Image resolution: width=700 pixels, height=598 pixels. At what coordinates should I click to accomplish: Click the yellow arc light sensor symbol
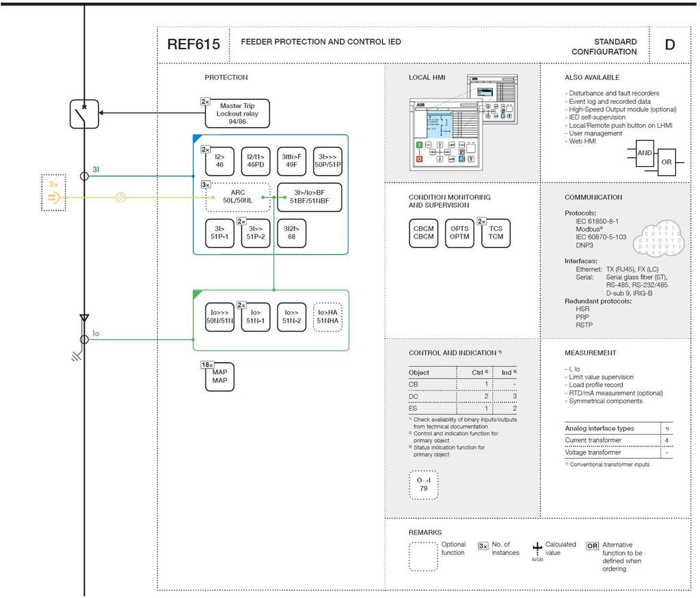click(x=53, y=197)
